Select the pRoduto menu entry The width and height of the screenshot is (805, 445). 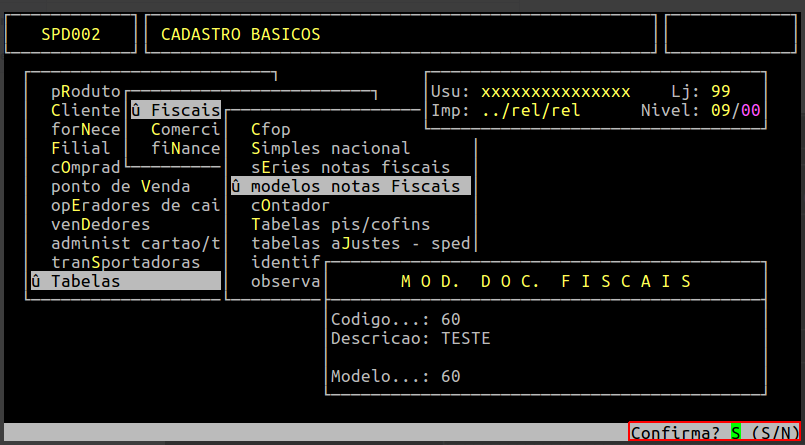86,91
